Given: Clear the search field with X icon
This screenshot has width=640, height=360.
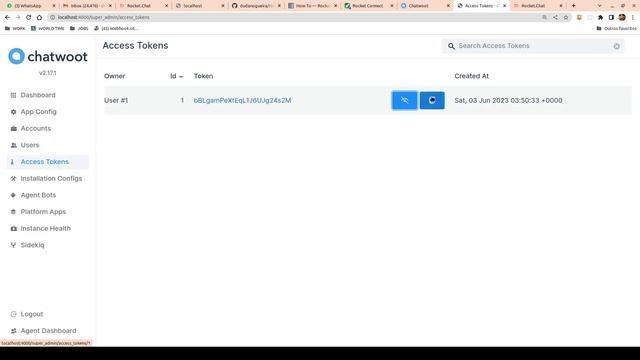Looking at the screenshot, I should (x=616, y=47).
